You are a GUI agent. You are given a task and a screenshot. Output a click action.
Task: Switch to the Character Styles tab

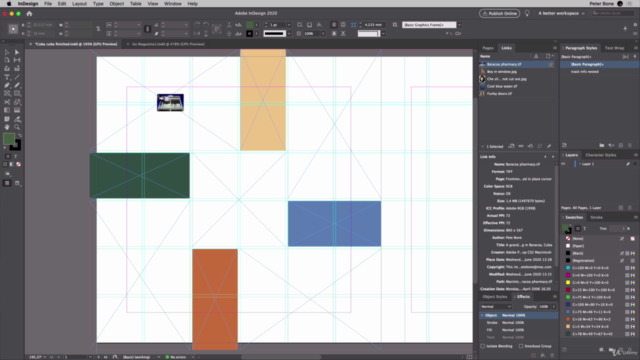pos(601,155)
